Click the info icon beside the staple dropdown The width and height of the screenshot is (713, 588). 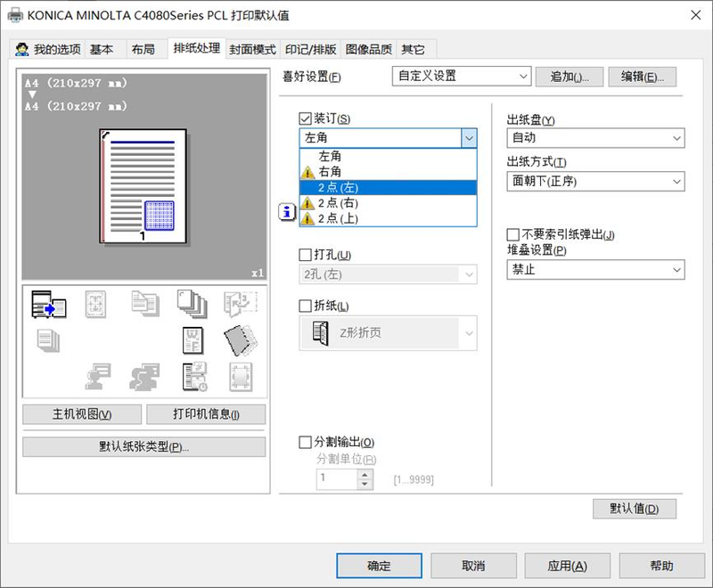point(286,212)
